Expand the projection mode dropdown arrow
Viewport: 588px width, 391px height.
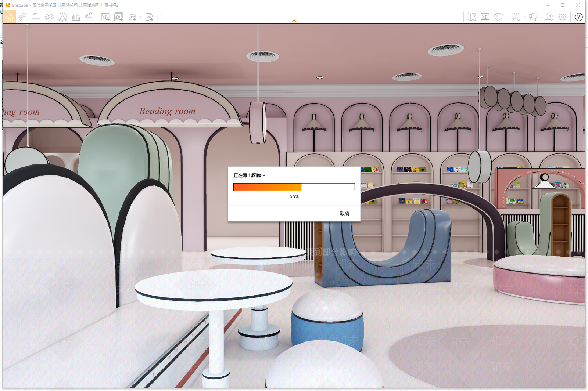click(x=507, y=17)
